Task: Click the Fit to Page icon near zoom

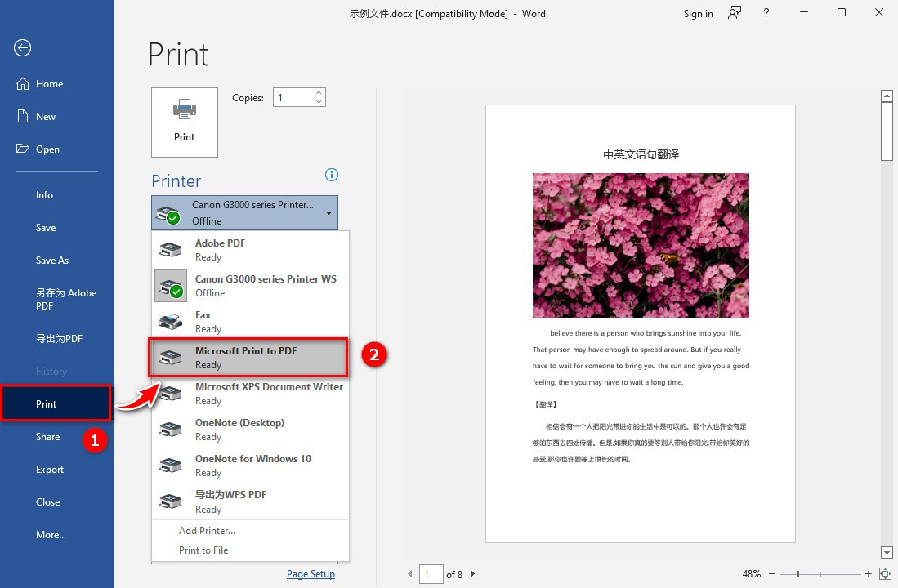Action: click(886, 574)
